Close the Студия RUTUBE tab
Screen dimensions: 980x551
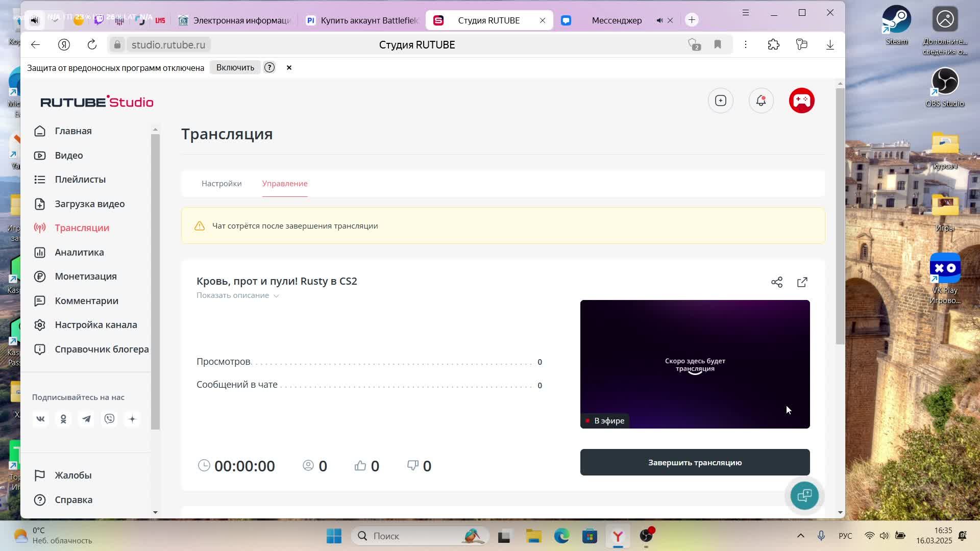pyautogui.click(x=543, y=20)
